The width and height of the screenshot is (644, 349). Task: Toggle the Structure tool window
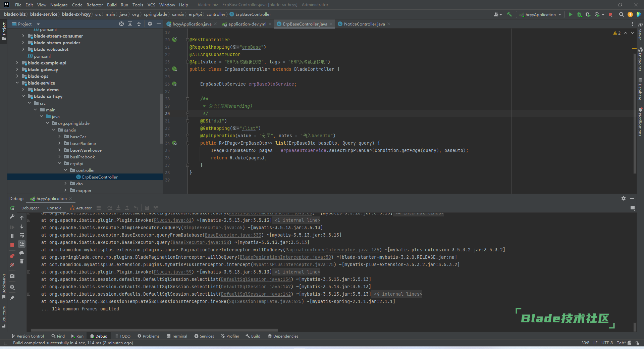click(4, 316)
